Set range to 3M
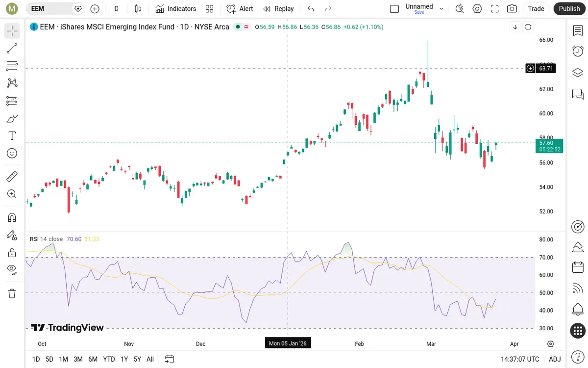The image size is (588, 368). coord(78,359)
